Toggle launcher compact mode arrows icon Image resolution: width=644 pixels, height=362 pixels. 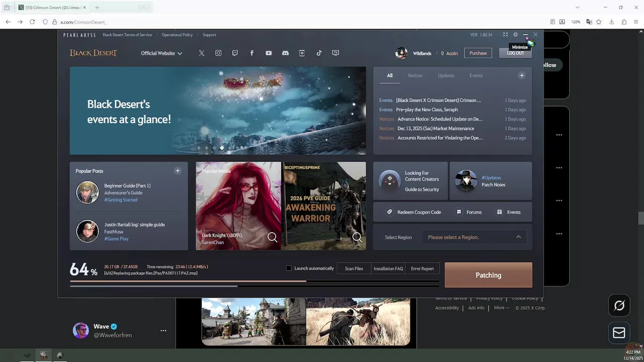[505, 35]
